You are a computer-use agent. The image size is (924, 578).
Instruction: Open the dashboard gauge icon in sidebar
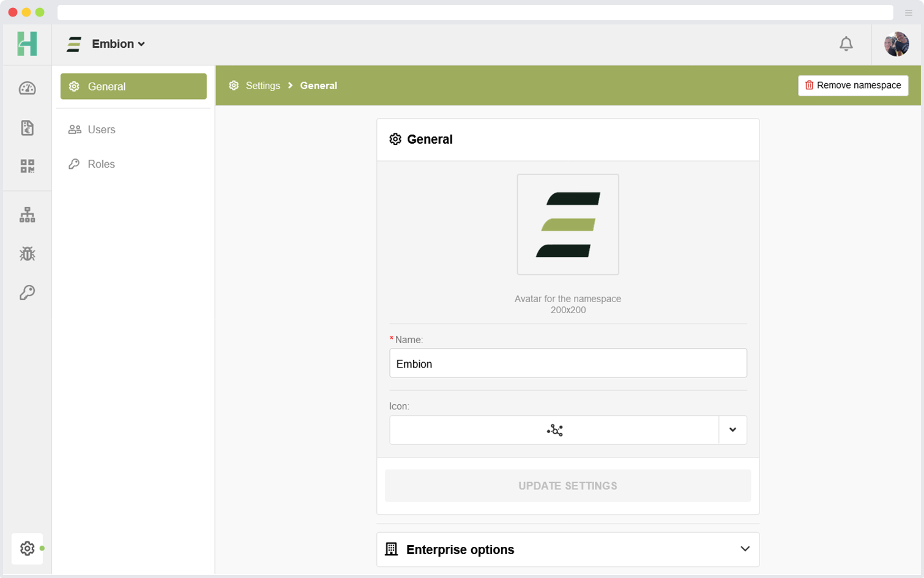click(27, 89)
